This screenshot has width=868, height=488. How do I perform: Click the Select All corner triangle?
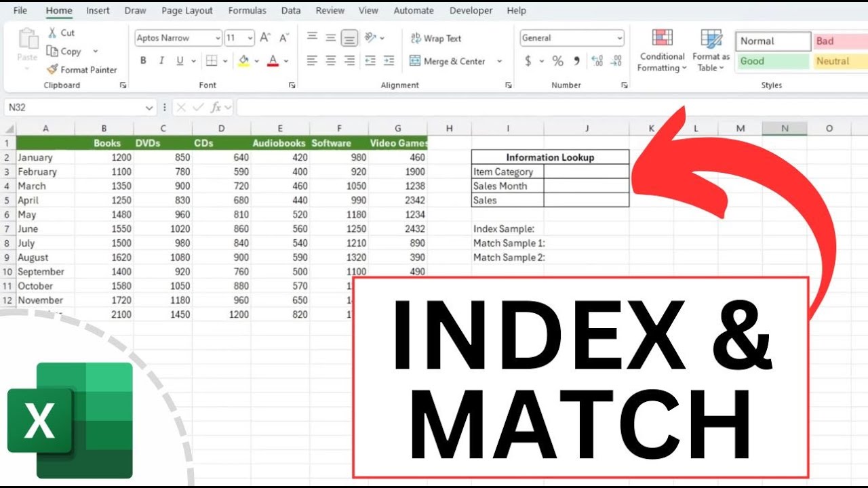pyautogui.click(x=8, y=129)
